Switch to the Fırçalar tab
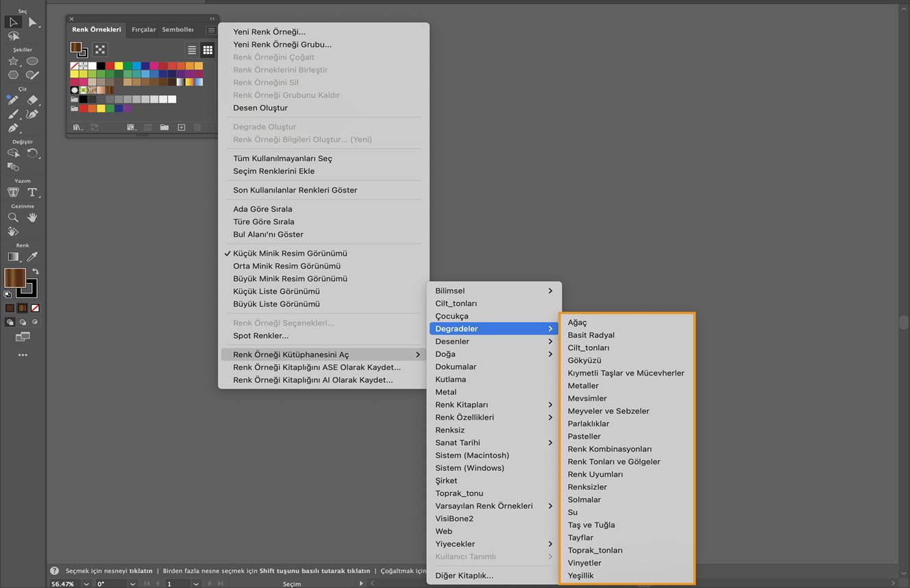The height and width of the screenshot is (588, 910). click(144, 30)
